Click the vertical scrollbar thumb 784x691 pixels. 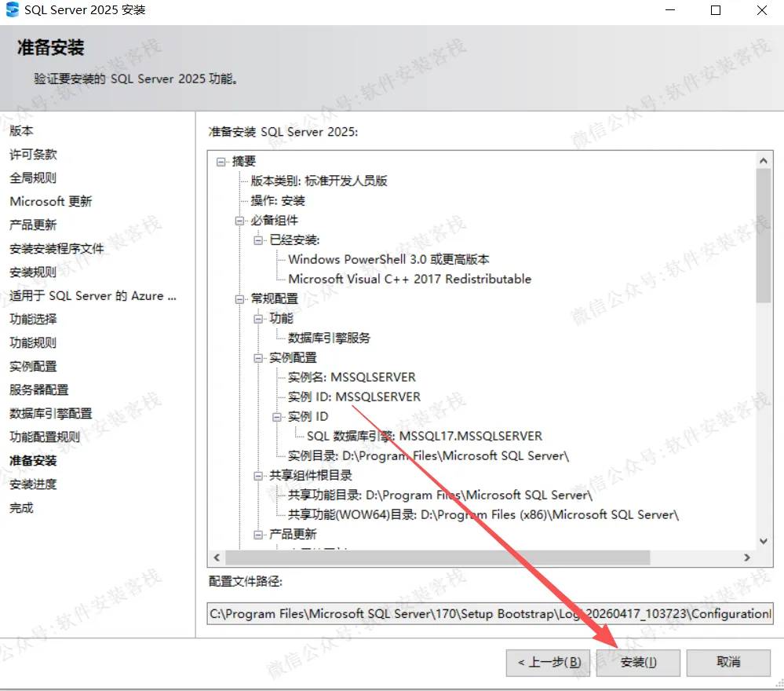coord(763,236)
